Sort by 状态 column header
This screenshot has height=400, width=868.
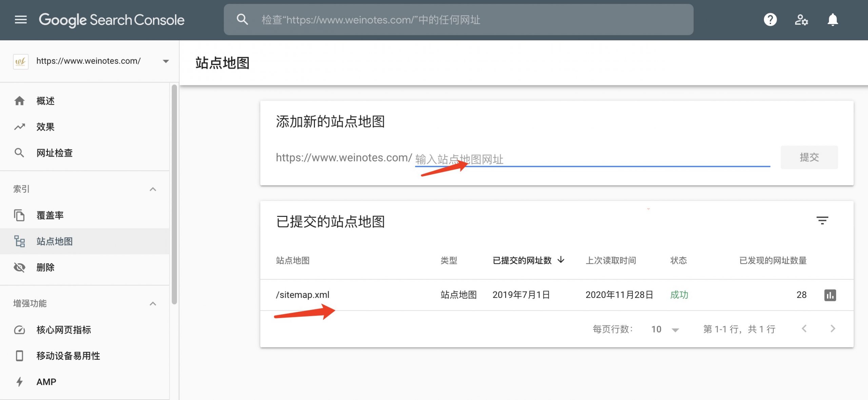coord(678,260)
